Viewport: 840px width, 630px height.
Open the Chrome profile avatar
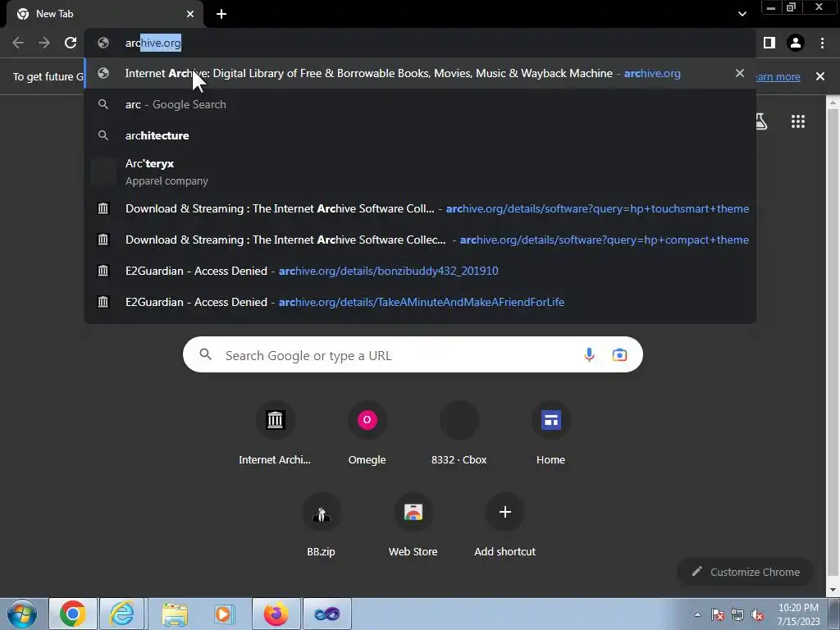point(796,43)
